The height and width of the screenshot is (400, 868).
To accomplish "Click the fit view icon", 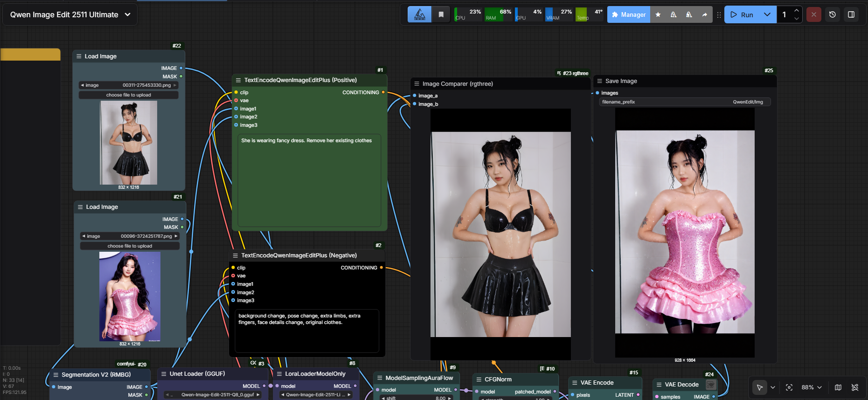I will click(789, 387).
